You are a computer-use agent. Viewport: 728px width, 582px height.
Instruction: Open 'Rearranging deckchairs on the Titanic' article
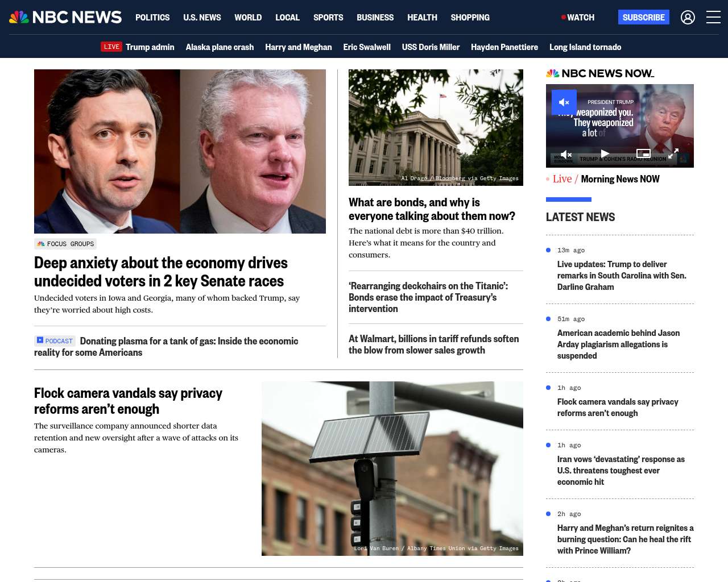pos(428,297)
